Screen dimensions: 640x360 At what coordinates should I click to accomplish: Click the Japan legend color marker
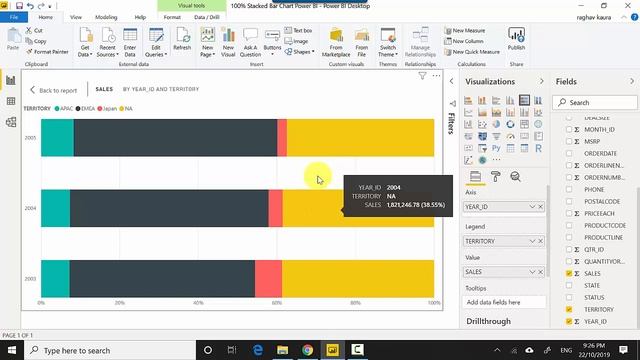pyautogui.click(x=100, y=109)
